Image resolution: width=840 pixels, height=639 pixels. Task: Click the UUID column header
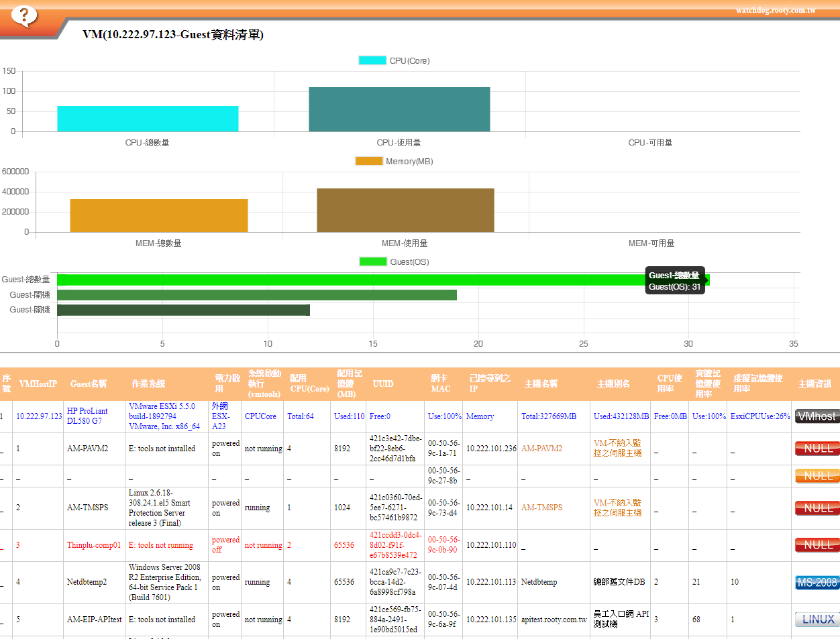pos(383,384)
